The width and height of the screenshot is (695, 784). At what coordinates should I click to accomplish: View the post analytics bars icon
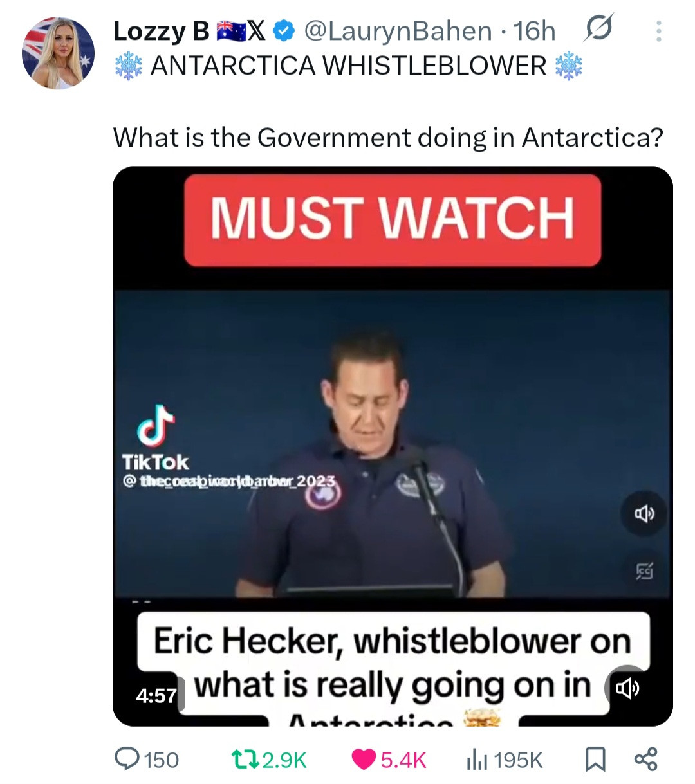476,760
